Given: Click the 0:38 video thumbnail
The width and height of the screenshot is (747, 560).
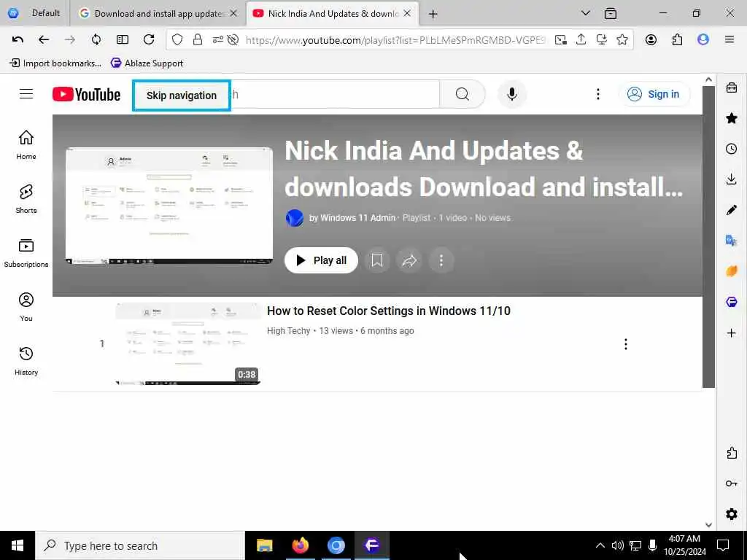Looking at the screenshot, I should pyautogui.click(x=188, y=343).
